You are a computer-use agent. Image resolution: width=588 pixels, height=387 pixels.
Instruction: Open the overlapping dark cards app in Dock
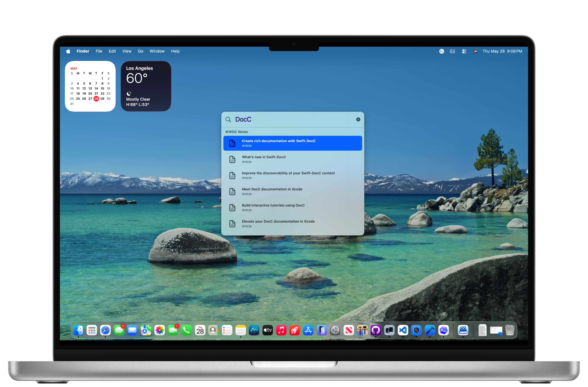(x=389, y=330)
